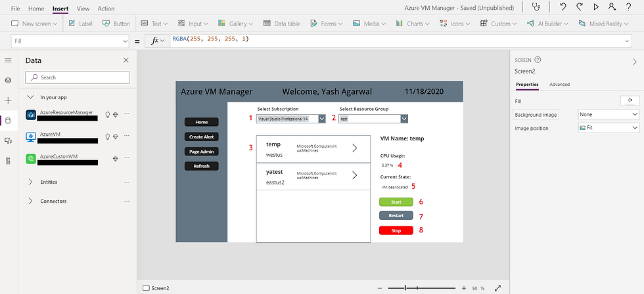The height and width of the screenshot is (294, 644).
Task: Click the premium diamond icon beside AzureCustomVM
Action: point(116,159)
